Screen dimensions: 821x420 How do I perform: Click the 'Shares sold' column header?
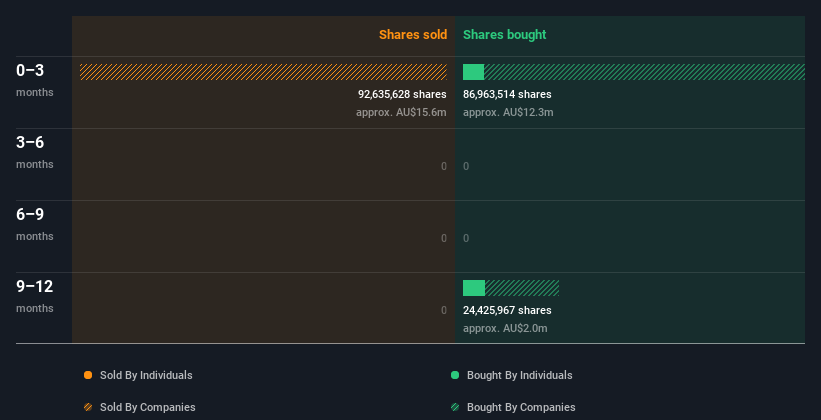[413, 35]
